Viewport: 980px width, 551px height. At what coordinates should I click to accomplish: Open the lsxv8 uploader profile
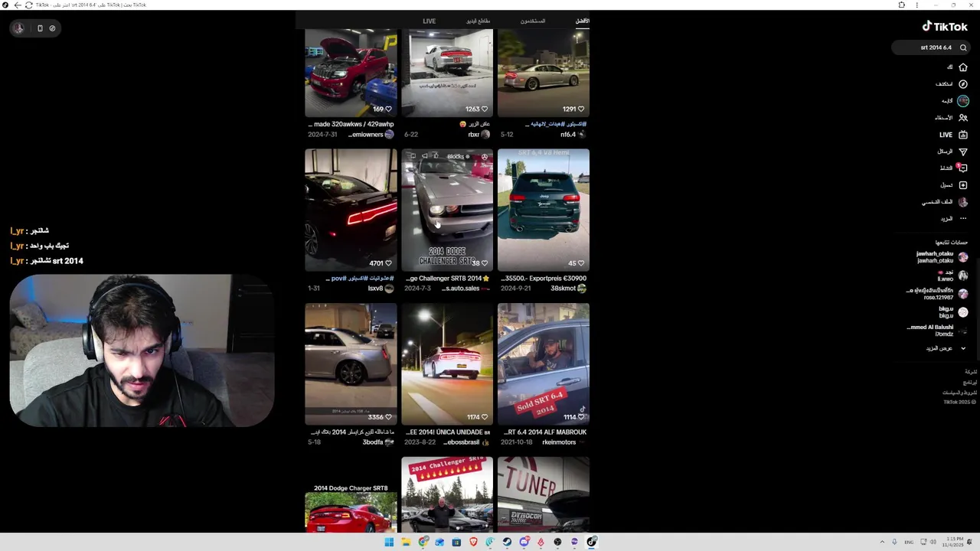[x=381, y=289]
